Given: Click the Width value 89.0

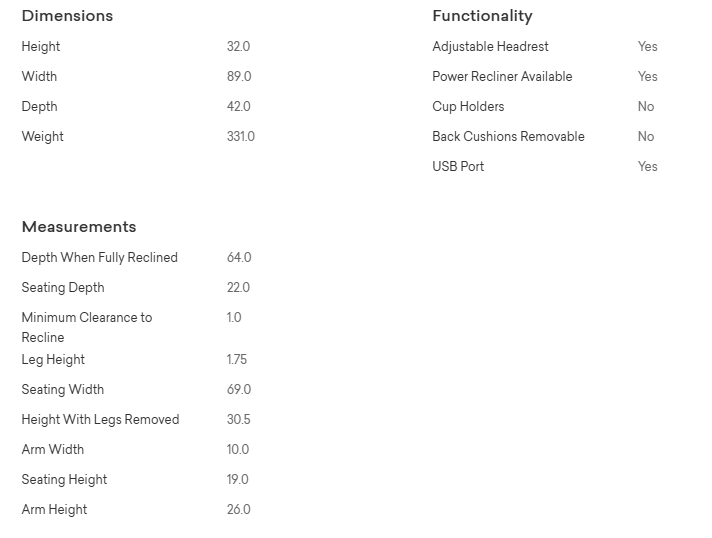Looking at the screenshot, I should tap(239, 77).
